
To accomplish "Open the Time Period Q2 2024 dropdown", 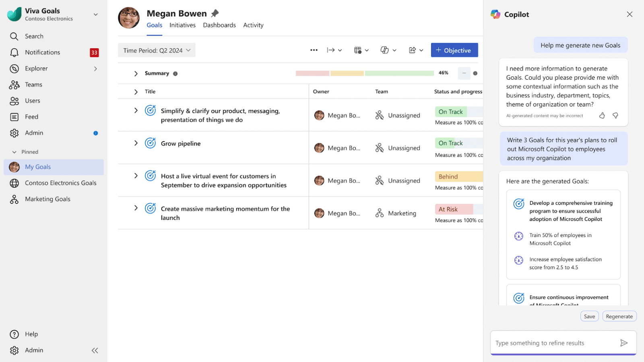I will (157, 50).
